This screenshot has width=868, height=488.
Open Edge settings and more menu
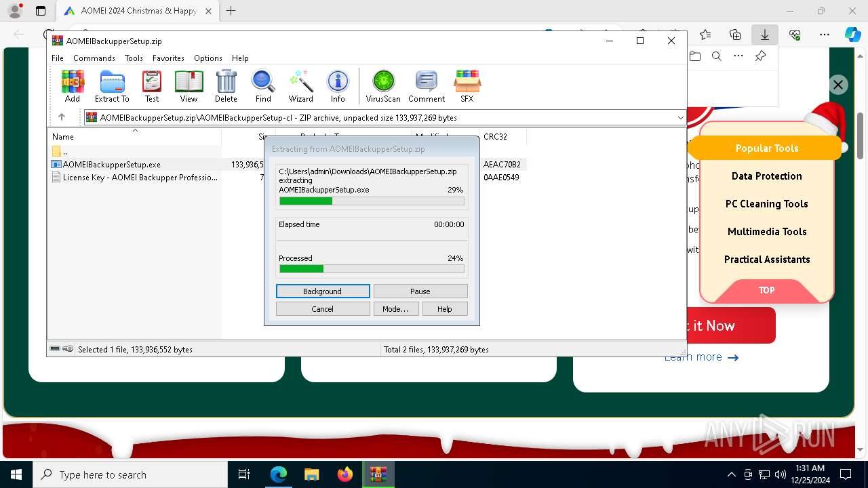(825, 35)
